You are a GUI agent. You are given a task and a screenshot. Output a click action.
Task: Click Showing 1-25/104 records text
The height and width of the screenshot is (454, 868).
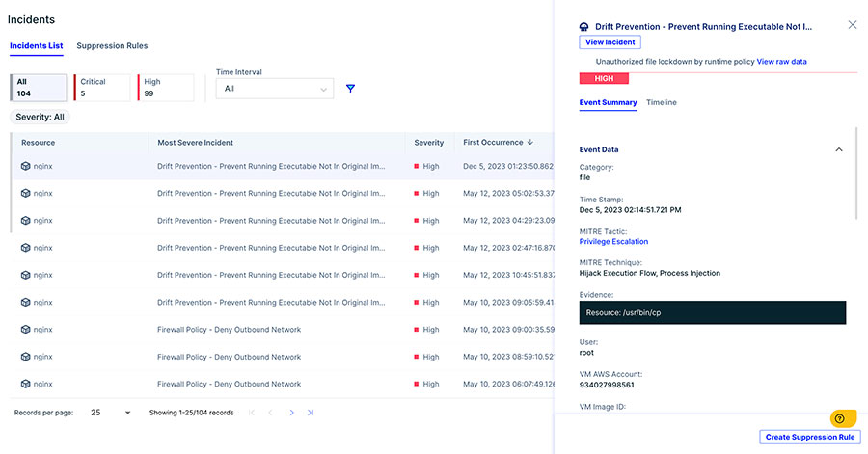pos(192,413)
